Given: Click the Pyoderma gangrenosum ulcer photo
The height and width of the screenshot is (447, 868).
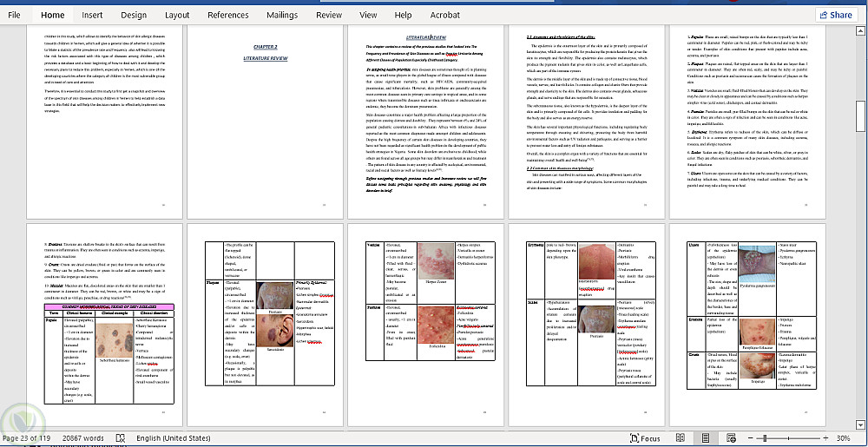Looking at the screenshot, I should coord(757,263).
